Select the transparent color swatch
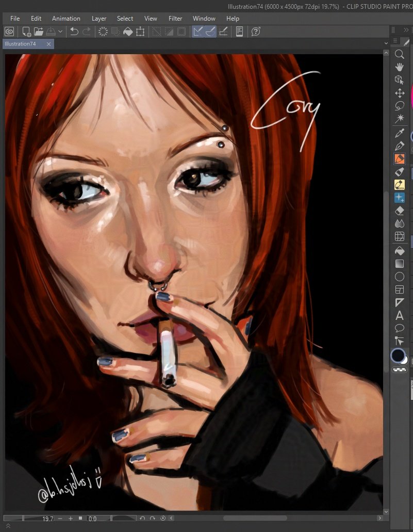413x532 pixels. click(x=400, y=370)
